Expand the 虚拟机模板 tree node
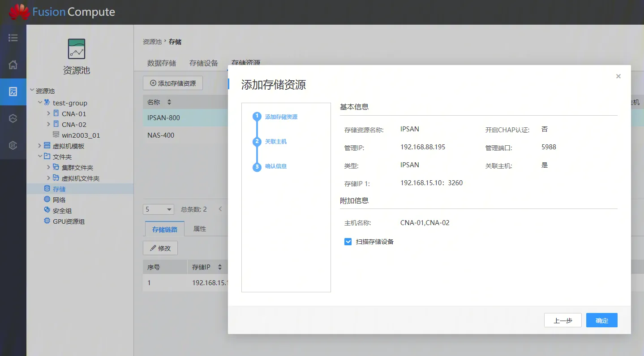The width and height of the screenshot is (644, 356). (40, 146)
